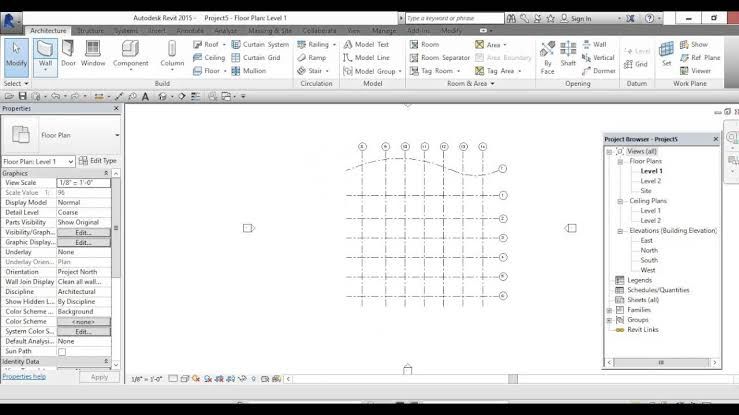Select the Ramp tool
The height and width of the screenshot is (415, 739).
tap(312, 57)
